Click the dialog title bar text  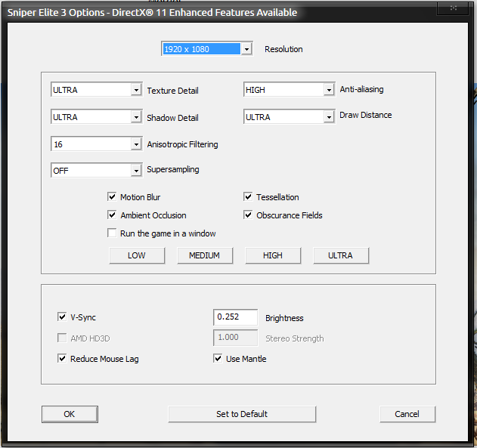pos(152,12)
